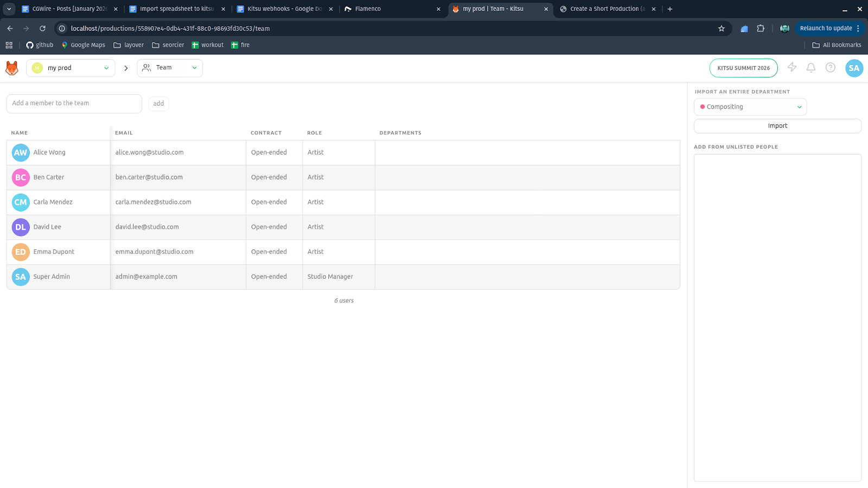Image resolution: width=868 pixels, height=488 pixels.
Task: Open the github bookmark
Action: [x=40, y=45]
